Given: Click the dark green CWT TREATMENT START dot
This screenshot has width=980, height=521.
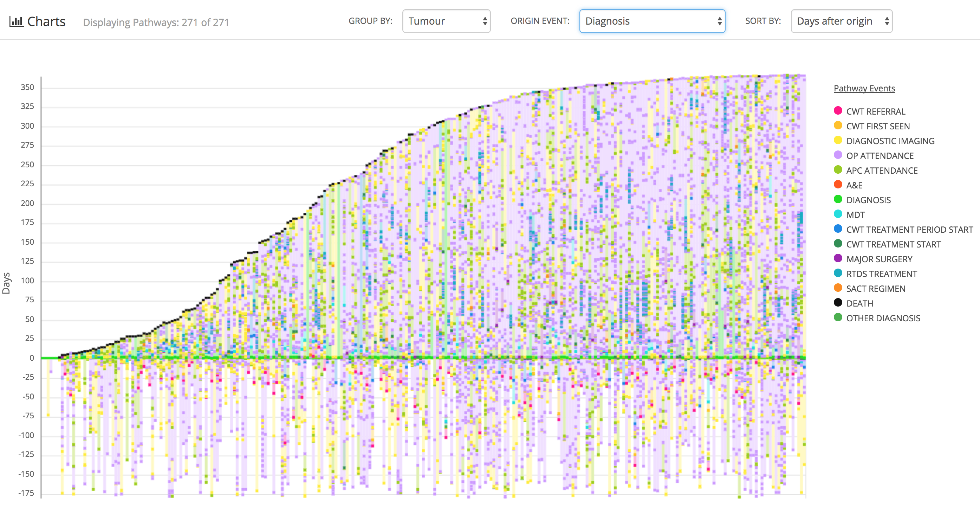Looking at the screenshot, I should 838,244.
